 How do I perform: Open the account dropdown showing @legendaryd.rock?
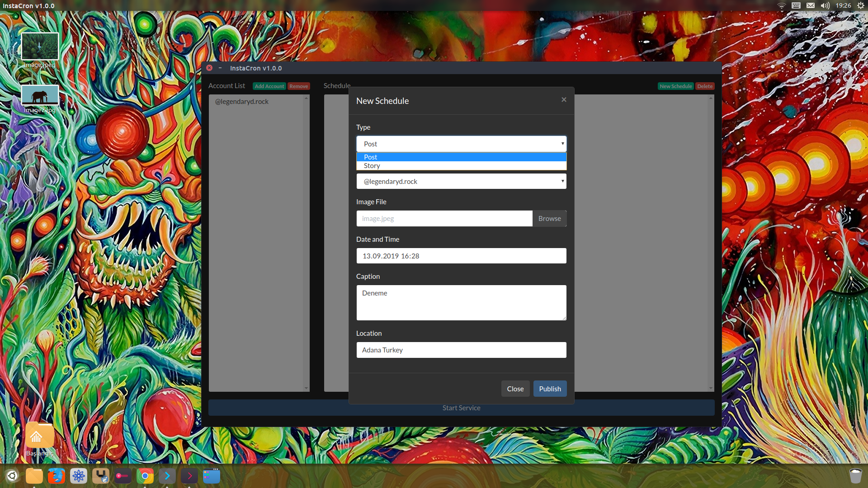(x=461, y=181)
